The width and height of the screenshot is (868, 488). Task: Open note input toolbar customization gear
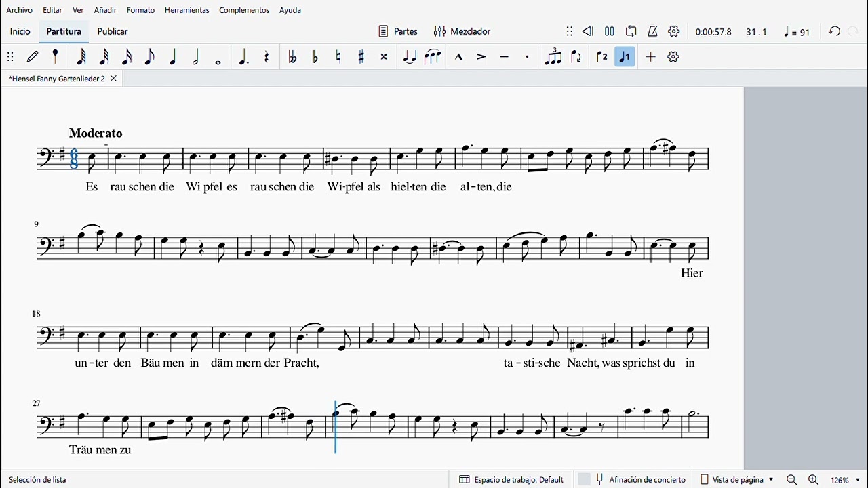673,57
